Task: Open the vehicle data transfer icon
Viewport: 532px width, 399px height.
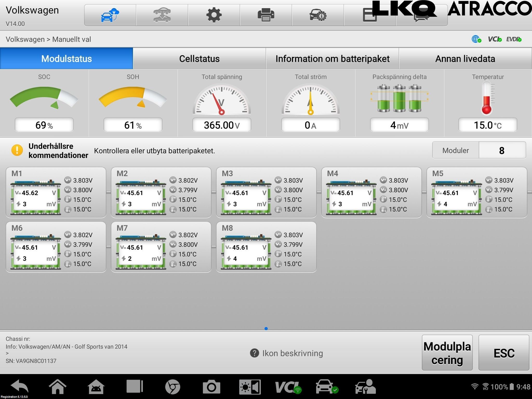Action: tap(162, 15)
